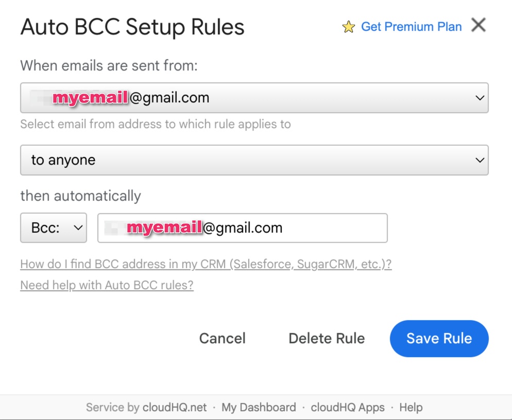
Task: Open cloudHQ Apps from the footer
Action: 347,407
